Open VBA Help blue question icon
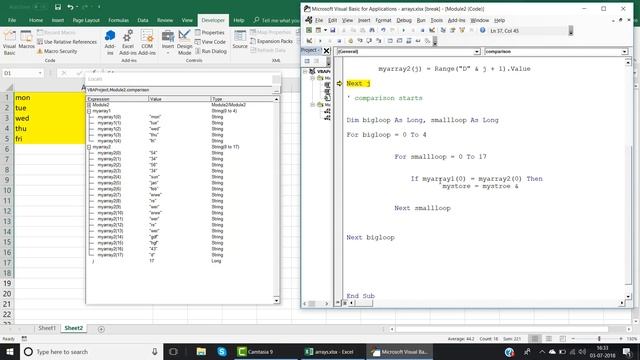640x360 pixels. click(x=482, y=30)
